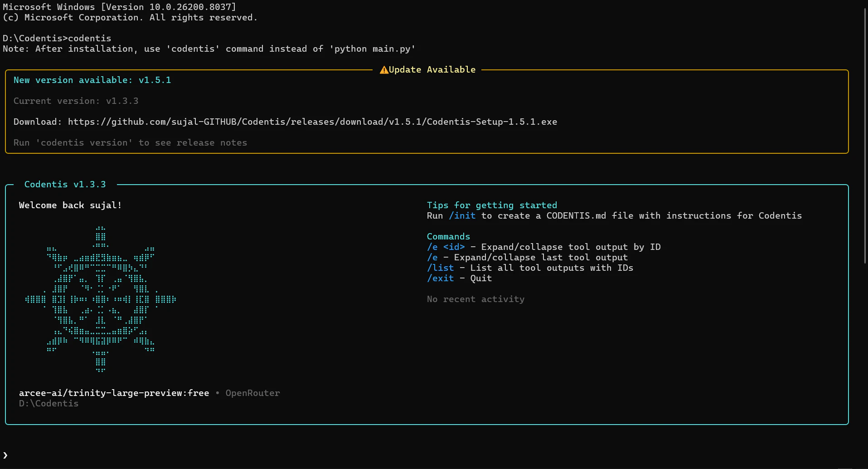The width and height of the screenshot is (868, 469).
Task: Click the /exit quit command
Action: coord(440,278)
